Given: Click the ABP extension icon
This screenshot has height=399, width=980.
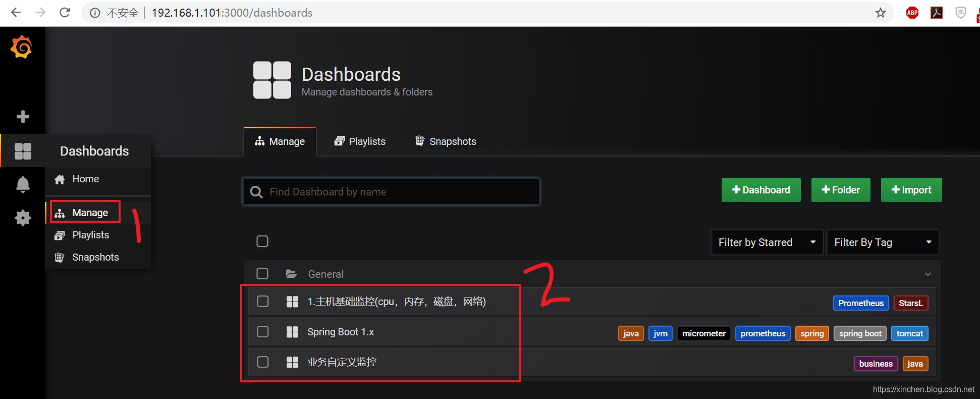Looking at the screenshot, I should pos(912,13).
